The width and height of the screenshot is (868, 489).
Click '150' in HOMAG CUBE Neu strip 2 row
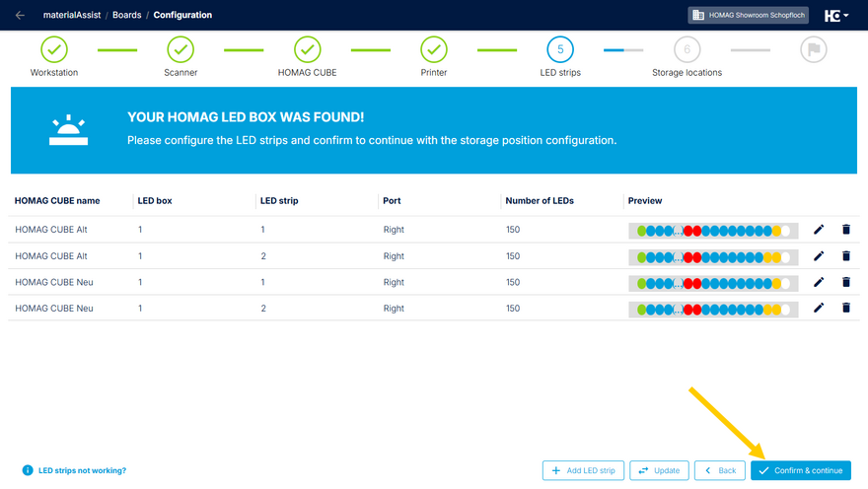click(x=513, y=309)
